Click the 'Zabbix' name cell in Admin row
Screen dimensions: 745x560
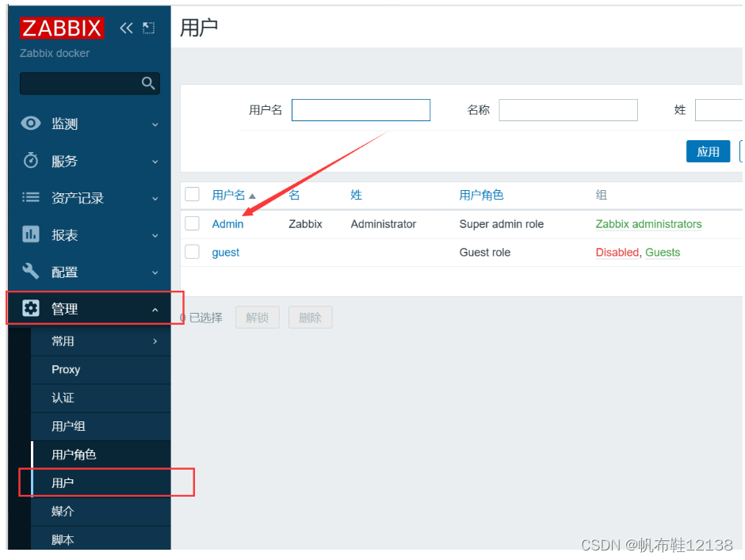305,223
